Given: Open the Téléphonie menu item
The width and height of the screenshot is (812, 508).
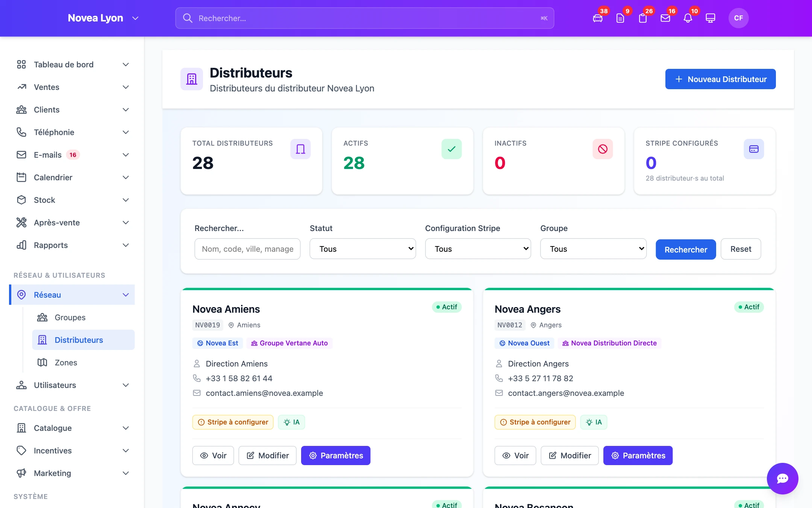Looking at the screenshot, I should click(73, 132).
